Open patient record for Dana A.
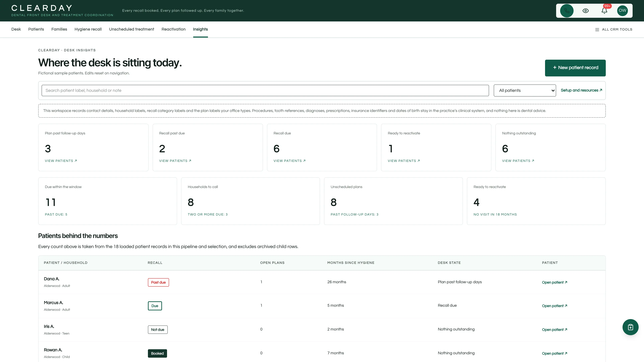The image size is (644, 362). pos(554,282)
